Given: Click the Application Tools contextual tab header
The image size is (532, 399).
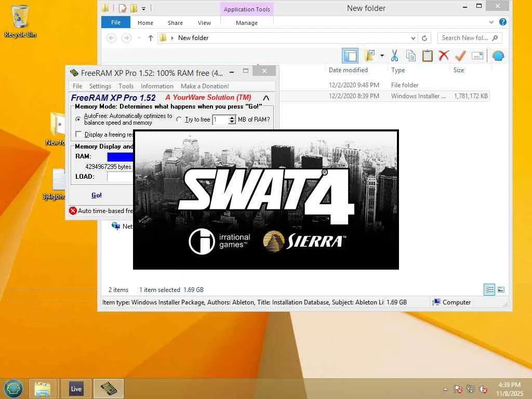Looking at the screenshot, I should (247, 9).
